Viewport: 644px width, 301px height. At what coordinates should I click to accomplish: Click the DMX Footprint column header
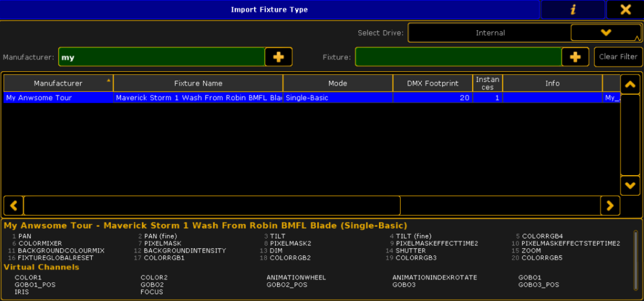coord(433,83)
